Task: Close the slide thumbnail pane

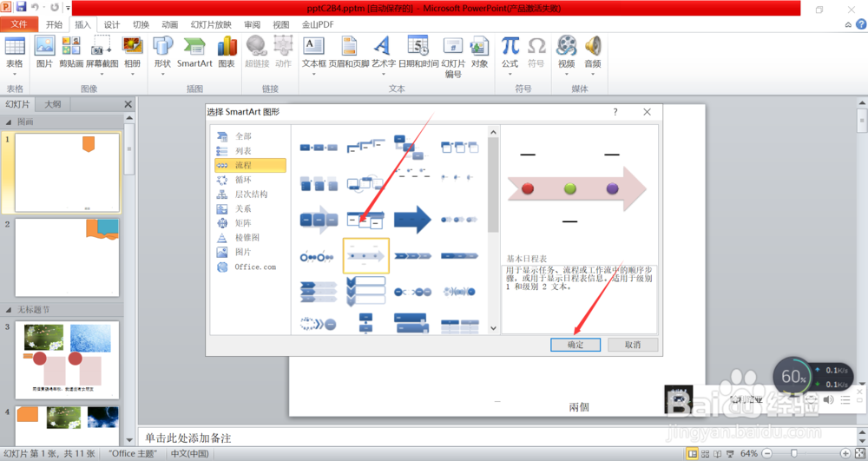Action: click(x=128, y=104)
